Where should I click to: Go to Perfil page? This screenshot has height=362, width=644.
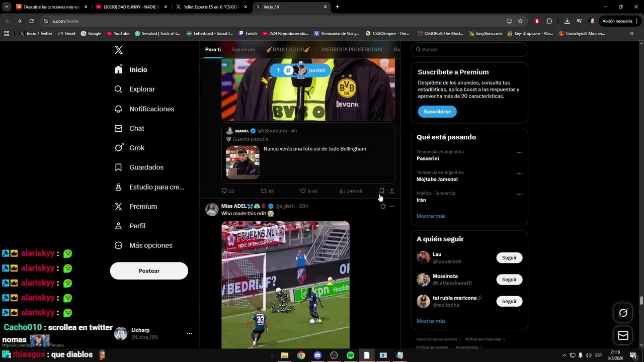(130, 226)
